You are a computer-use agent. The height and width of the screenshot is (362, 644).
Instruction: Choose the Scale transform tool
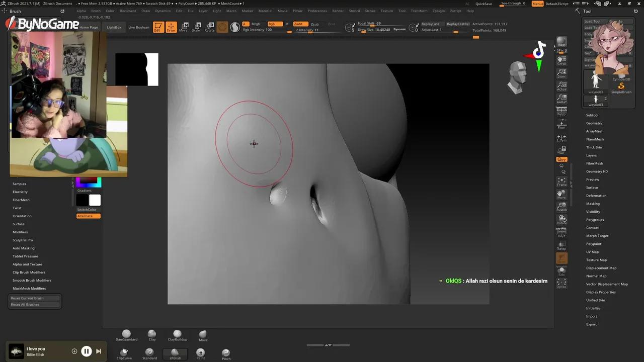(196, 27)
